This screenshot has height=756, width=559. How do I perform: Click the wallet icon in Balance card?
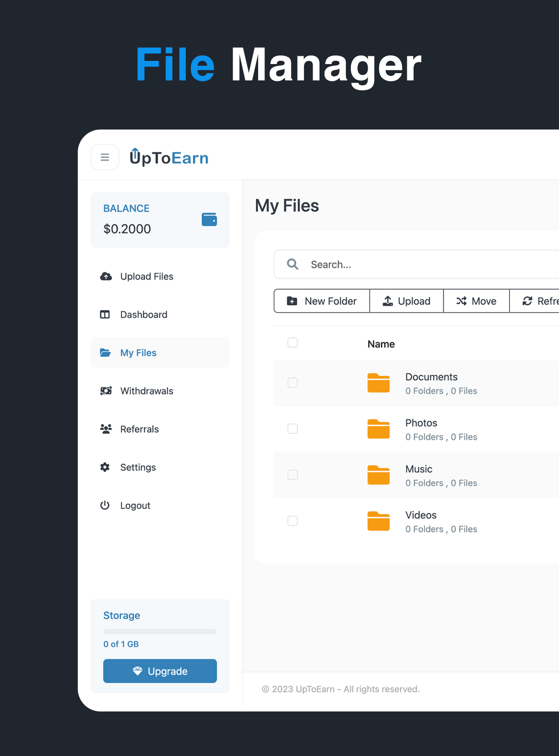209,219
